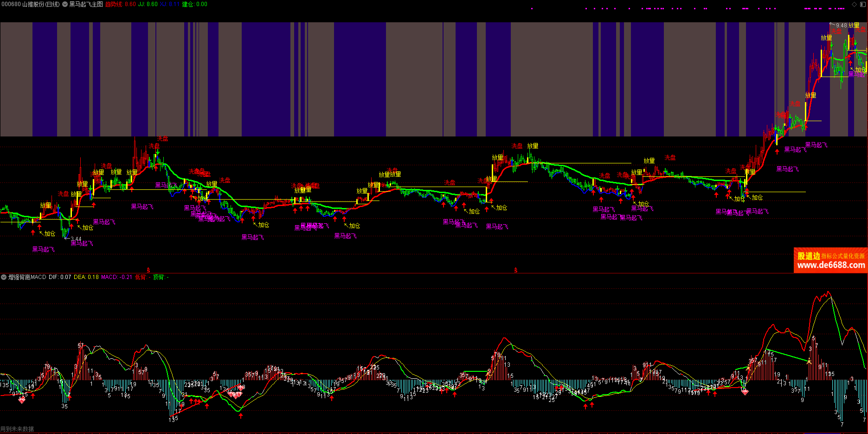The width and height of the screenshot is (868, 434).
Task: Open the www.de6688.com watermark link
Action: pyautogui.click(x=830, y=266)
